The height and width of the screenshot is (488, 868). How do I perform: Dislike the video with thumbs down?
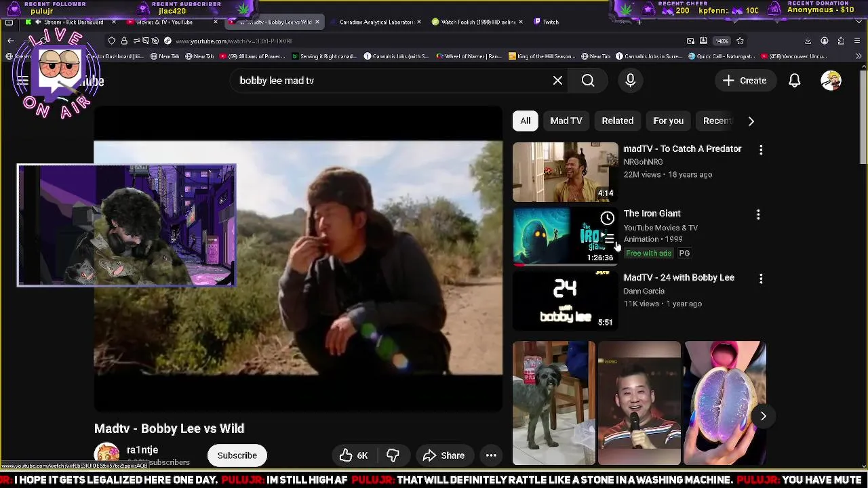coord(393,455)
